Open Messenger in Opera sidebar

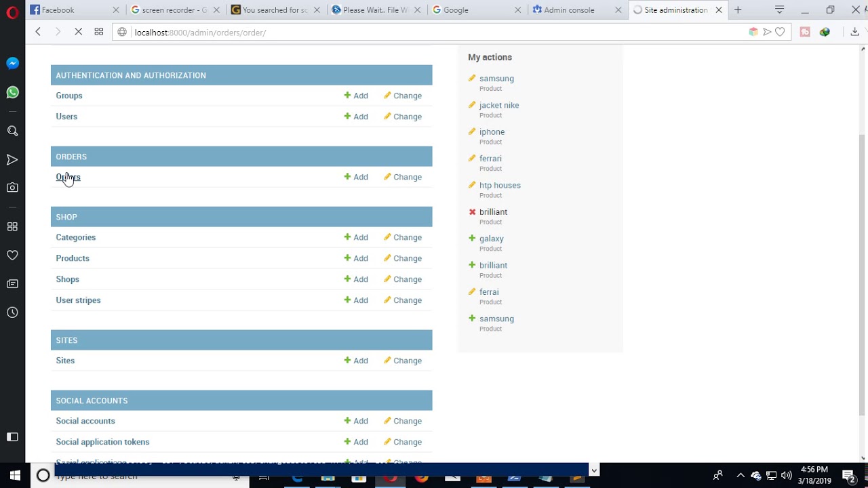tap(12, 63)
